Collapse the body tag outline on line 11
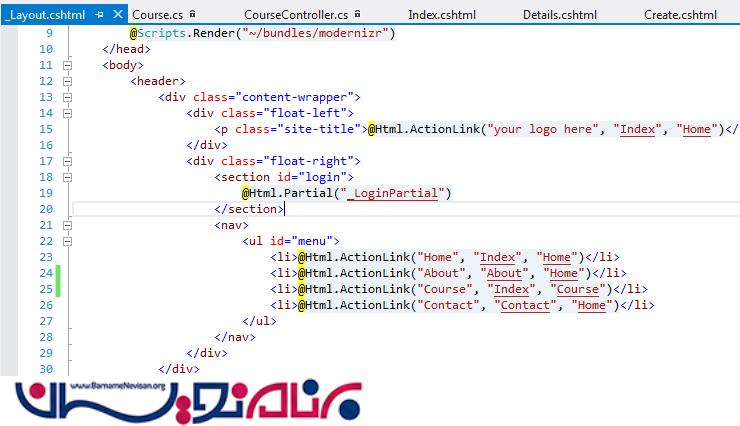Screen dimensions: 740x426 click(68, 65)
